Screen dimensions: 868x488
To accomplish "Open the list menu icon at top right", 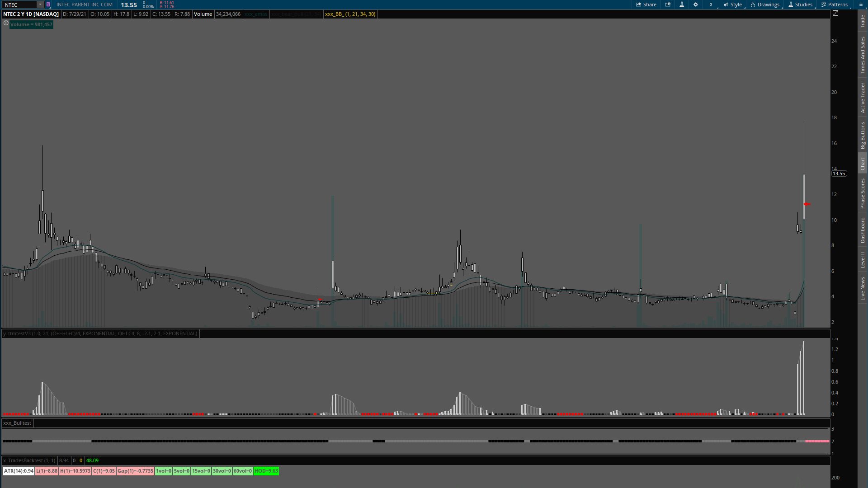I will pyautogui.click(x=861, y=5).
